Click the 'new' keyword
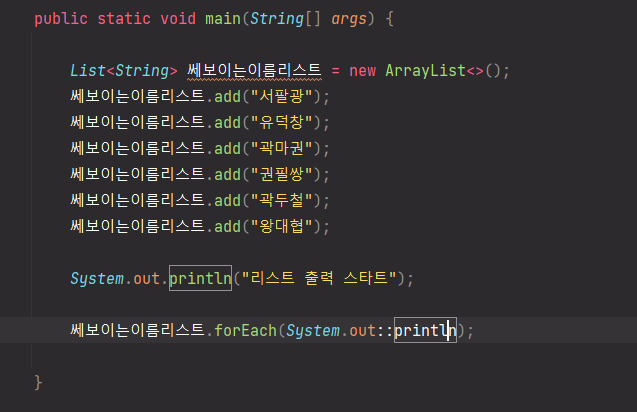The height and width of the screenshot is (412, 637). click(x=362, y=71)
